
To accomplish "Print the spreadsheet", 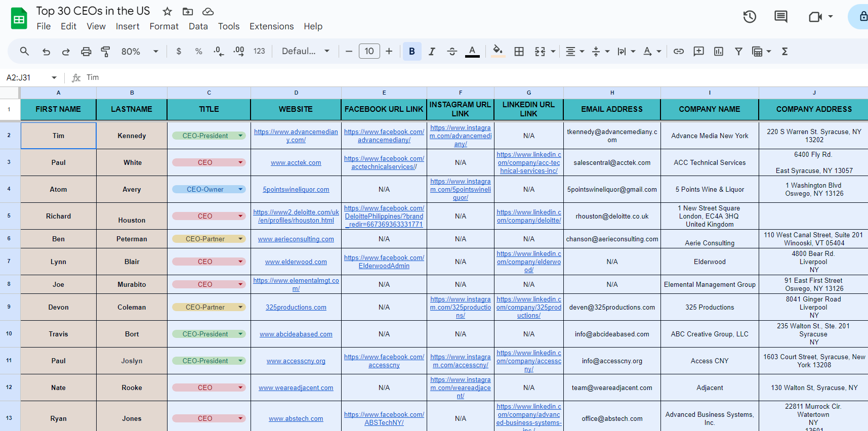I will point(86,51).
